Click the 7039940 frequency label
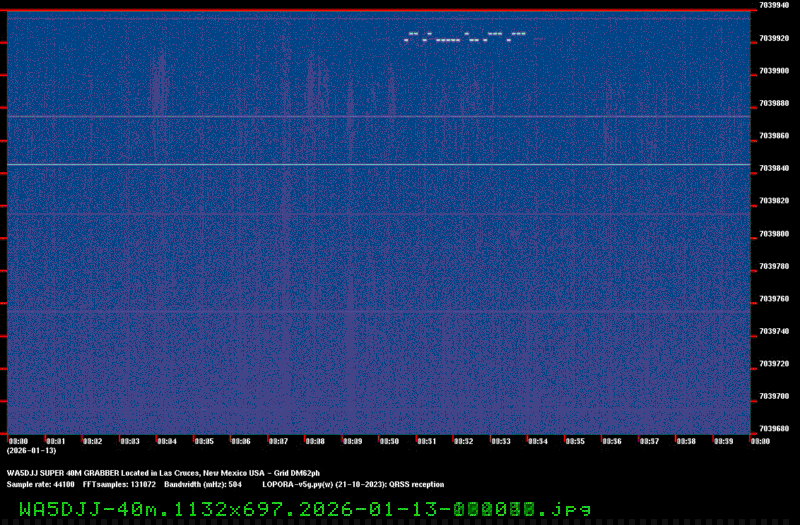The width and height of the screenshot is (800, 525). click(x=773, y=5)
